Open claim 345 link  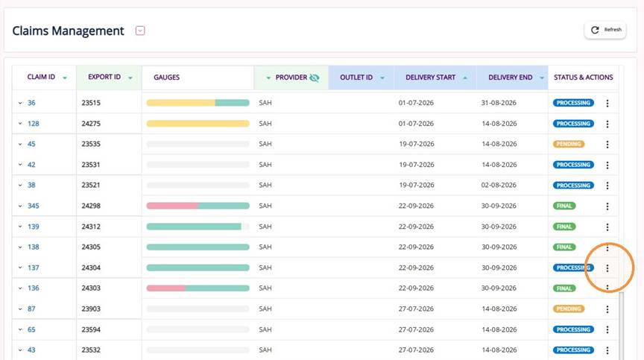pos(34,206)
